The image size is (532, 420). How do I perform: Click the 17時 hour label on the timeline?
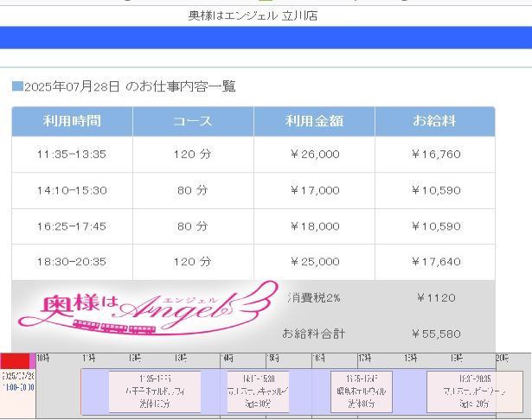[365, 358]
